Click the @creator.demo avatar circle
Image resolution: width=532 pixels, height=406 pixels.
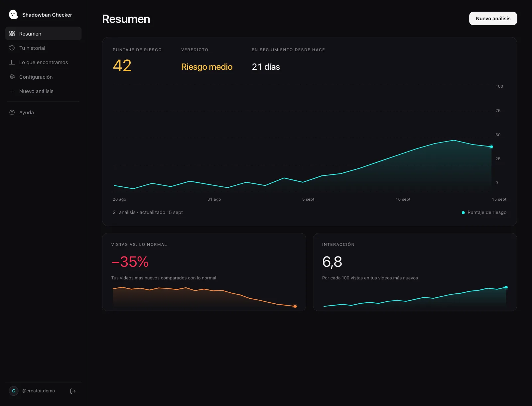(x=14, y=391)
